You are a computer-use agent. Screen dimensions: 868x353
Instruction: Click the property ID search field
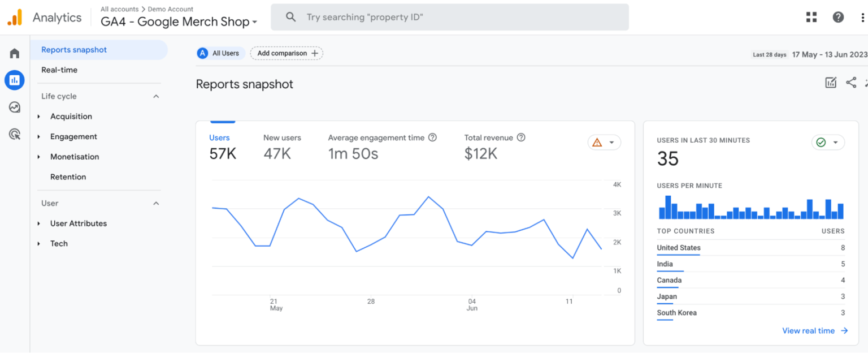[x=449, y=17]
